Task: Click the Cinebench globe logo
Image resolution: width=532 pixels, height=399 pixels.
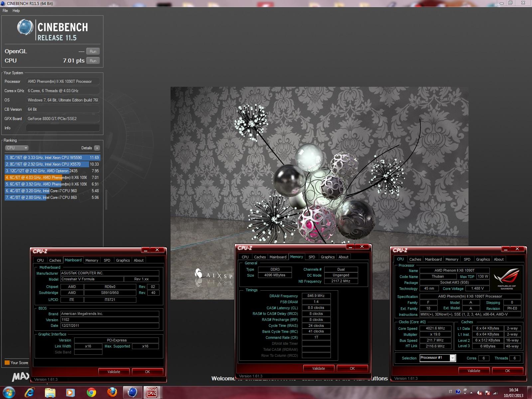Action: (25, 27)
